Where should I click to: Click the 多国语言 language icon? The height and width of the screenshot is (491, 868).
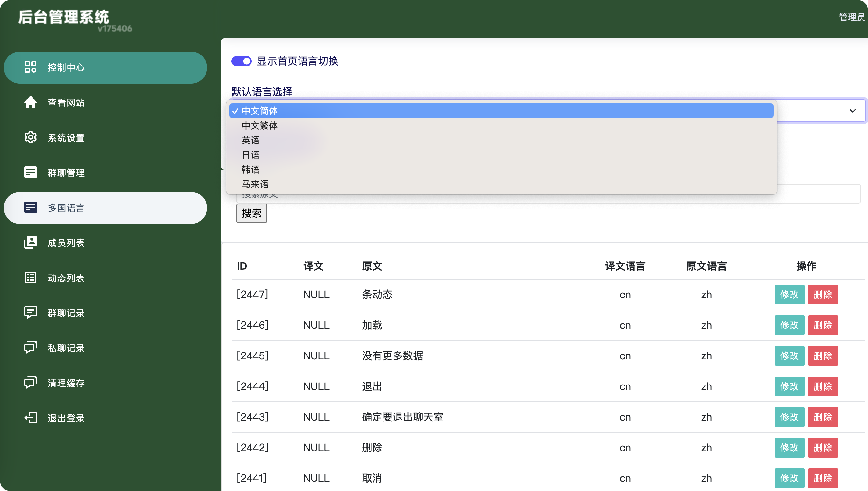click(x=31, y=208)
